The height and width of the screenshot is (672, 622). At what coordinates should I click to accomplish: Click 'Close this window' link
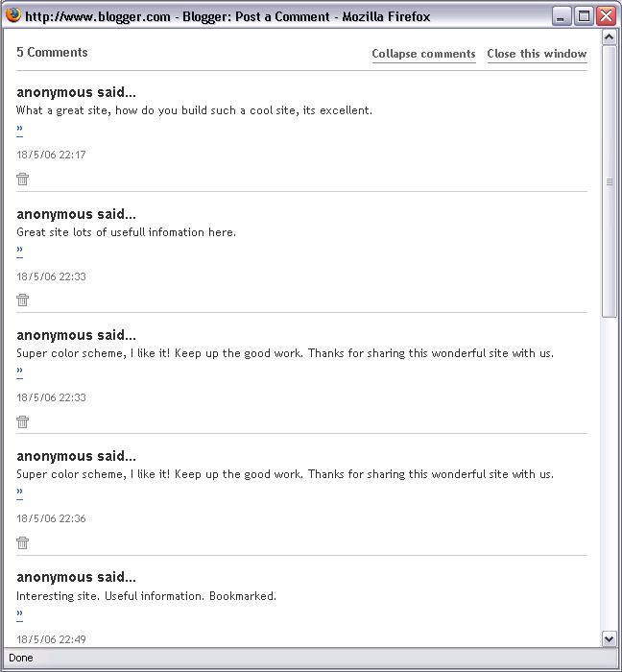tap(537, 54)
